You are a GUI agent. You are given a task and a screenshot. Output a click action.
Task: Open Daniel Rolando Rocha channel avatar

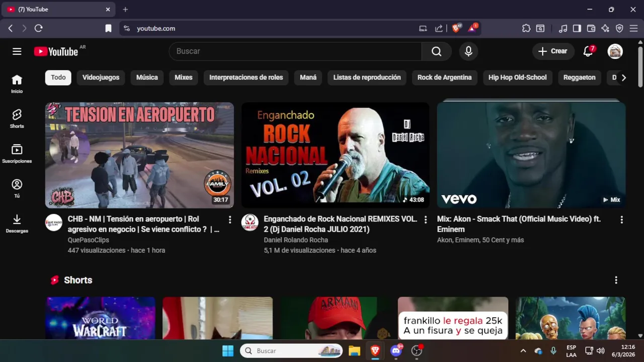pos(250,222)
